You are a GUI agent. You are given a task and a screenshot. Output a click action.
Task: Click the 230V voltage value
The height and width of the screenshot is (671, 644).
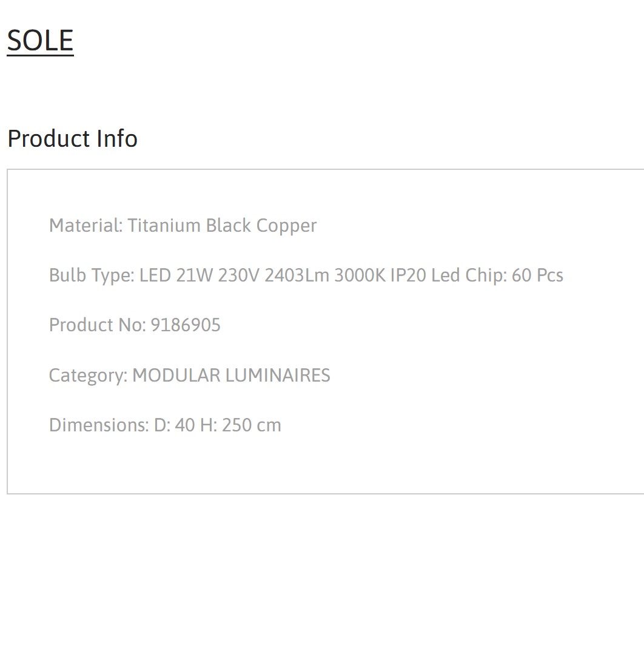[x=238, y=275]
